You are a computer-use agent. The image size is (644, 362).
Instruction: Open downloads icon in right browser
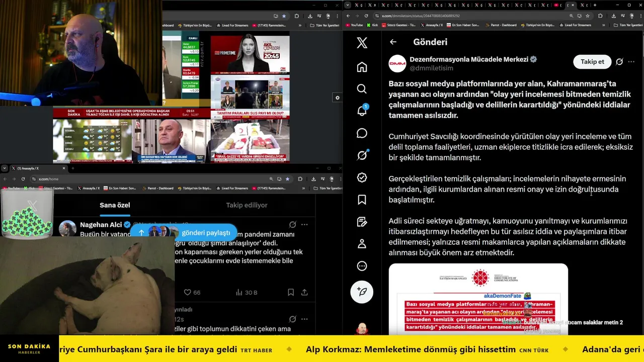click(x=613, y=16)
